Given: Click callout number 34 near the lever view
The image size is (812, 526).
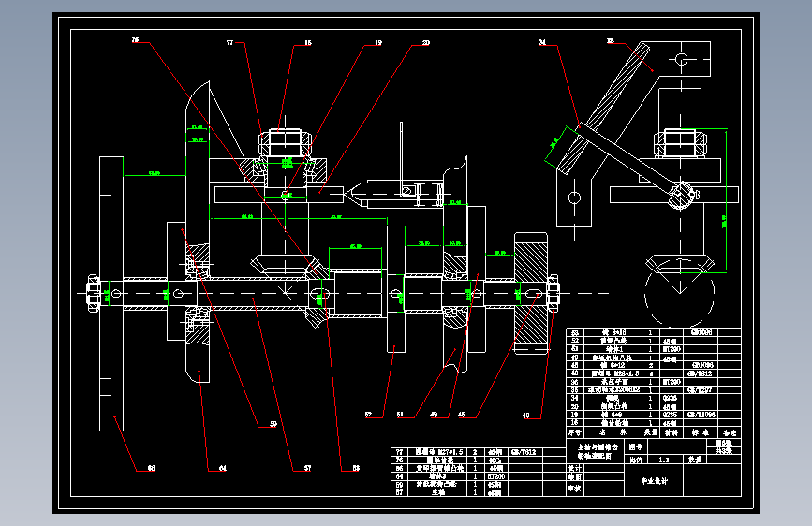Looking at the screenshot, I should click(x=542, y=42).
